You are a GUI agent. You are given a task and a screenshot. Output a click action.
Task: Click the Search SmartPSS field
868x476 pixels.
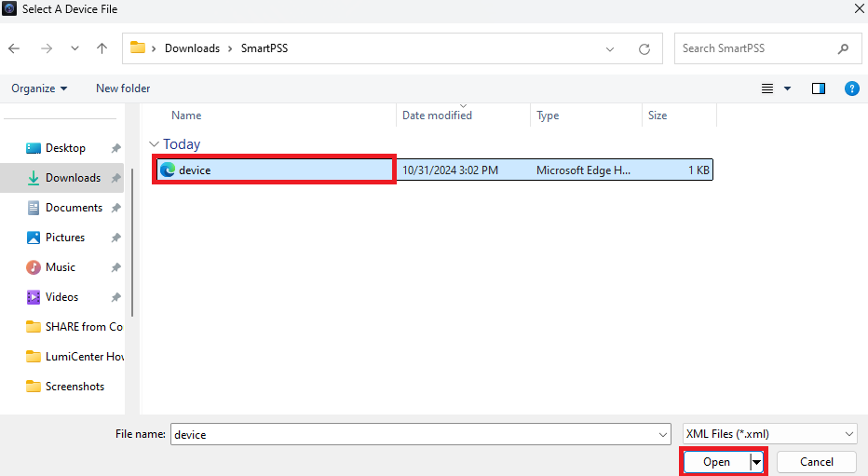tap(754, 48)
